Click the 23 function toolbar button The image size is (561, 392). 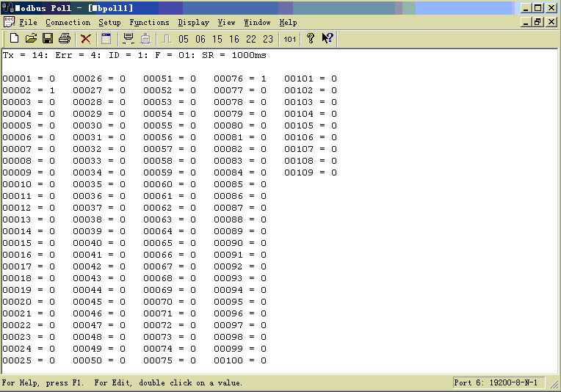(267, 39)
